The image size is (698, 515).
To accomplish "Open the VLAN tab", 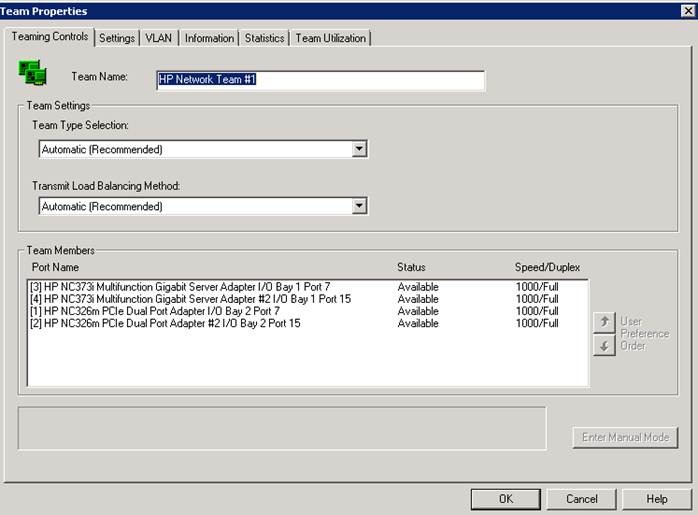I will tap(159, 38).
